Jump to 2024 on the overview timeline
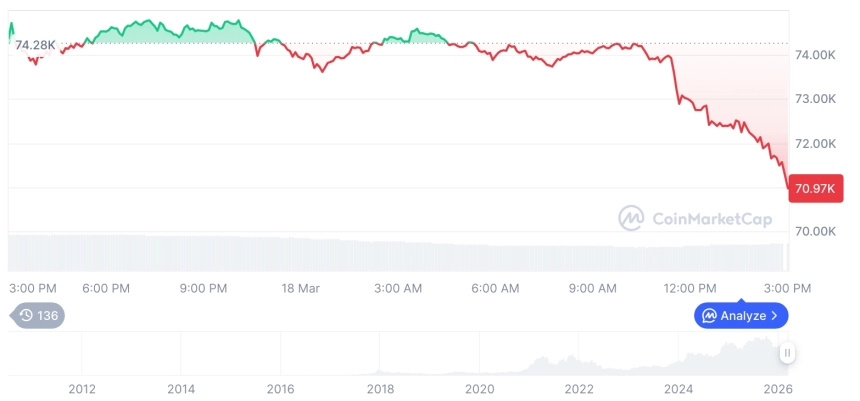This screenshot has height=401, width=860. [x=679, y=389]
